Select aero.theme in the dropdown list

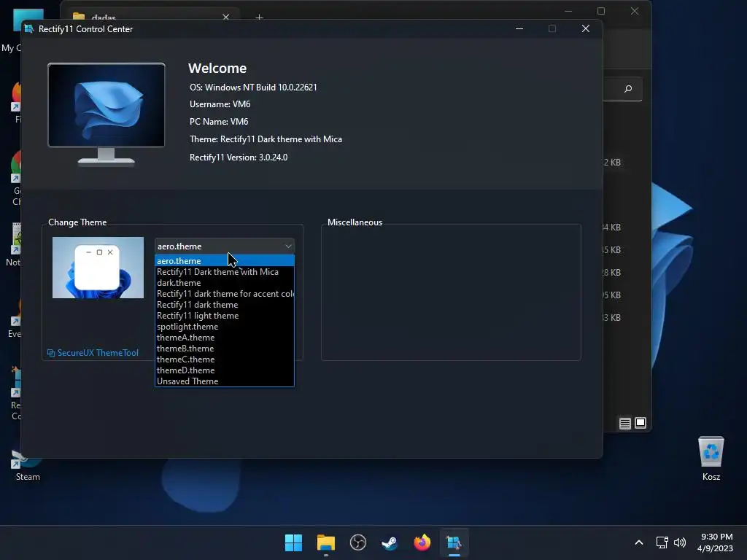coord(225,261)
